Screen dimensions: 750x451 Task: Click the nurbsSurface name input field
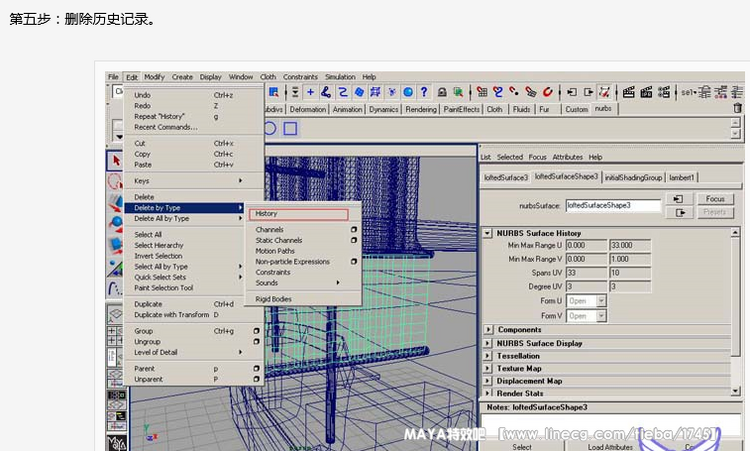[613, 205]
